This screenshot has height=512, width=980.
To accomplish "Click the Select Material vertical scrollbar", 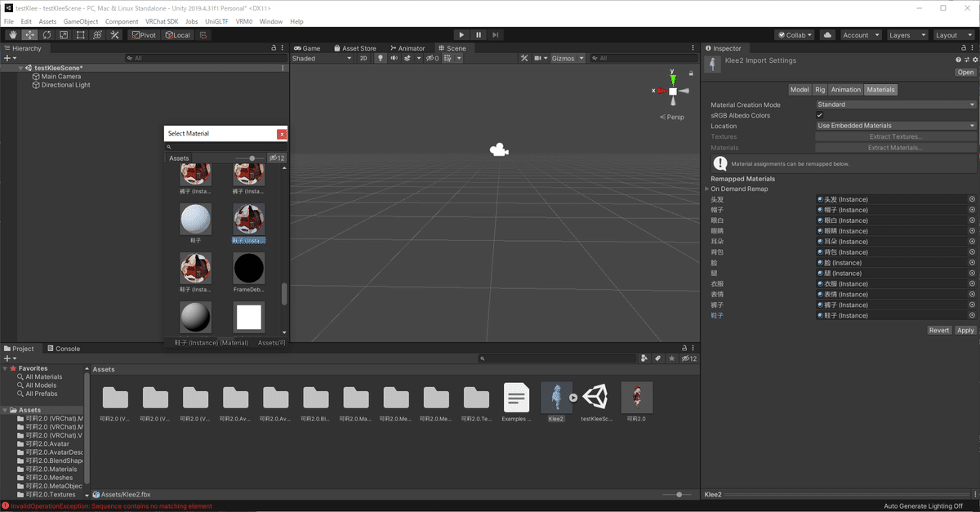I will pyautogui.click(x=284, y=294).
